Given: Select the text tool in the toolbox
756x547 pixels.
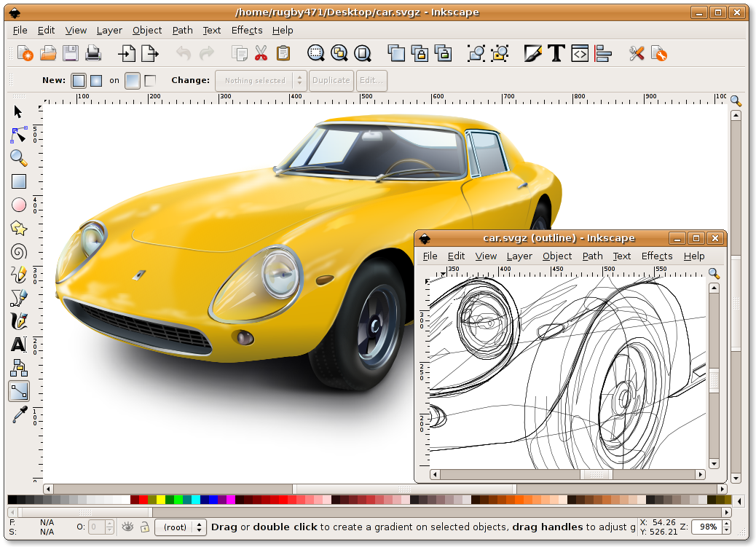Looking at the screenshot, I should pyautogui.click(x=18, y=344).
